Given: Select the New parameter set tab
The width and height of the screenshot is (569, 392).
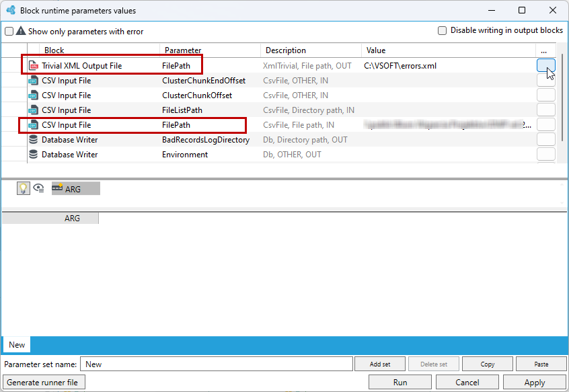Looking at the screenshot, I should [17, 344].
